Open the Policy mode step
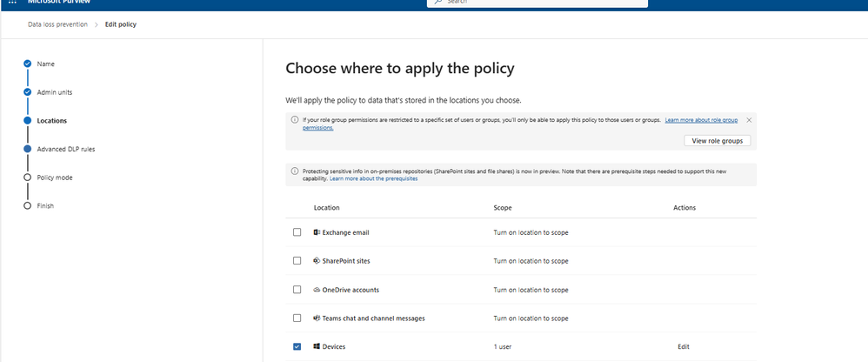The height and width of the screenshot is (362, 868). click(54, 178)
